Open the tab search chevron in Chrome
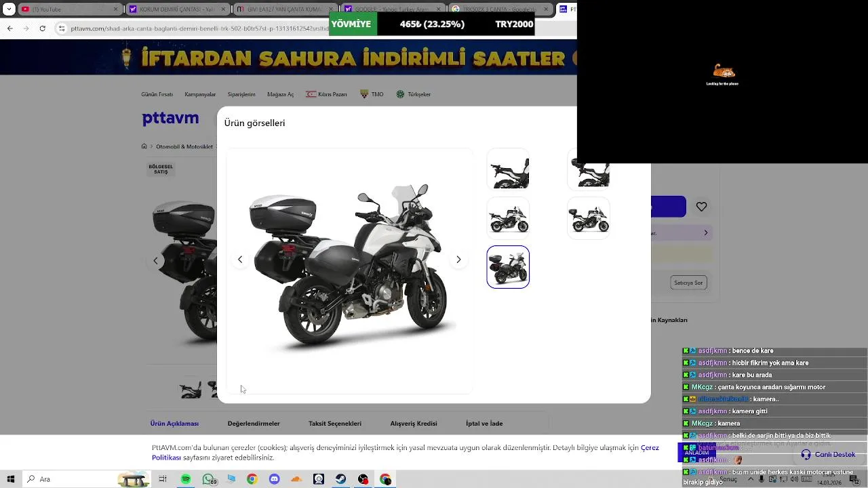The width and height of the screenshot is (868, 488). pyautogui.click(x=9, y=9)
